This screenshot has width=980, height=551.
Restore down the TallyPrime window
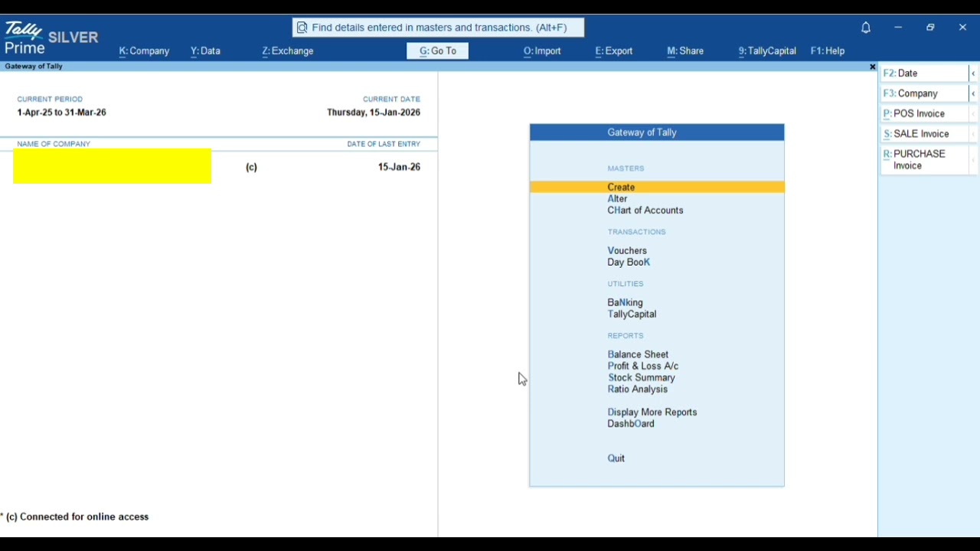click(x=930, y=28)
